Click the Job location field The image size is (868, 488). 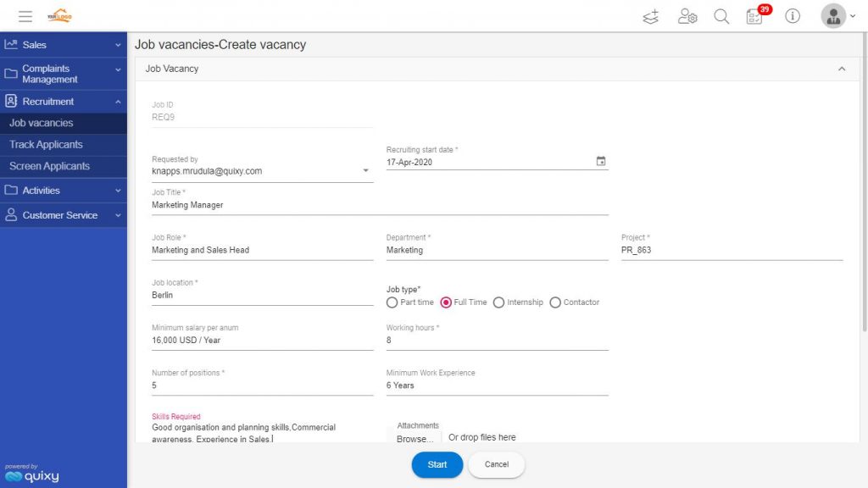click(263, 296)
